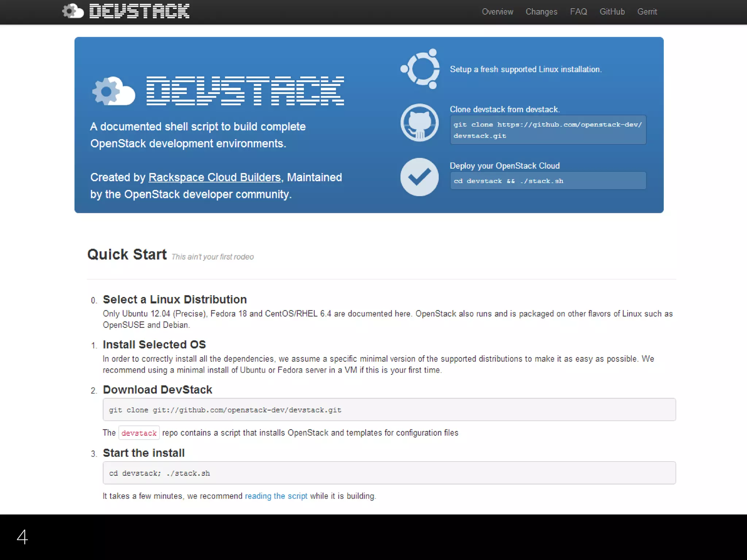
Task: Click the 'Quick Start' heading
Action: point(127,254)
